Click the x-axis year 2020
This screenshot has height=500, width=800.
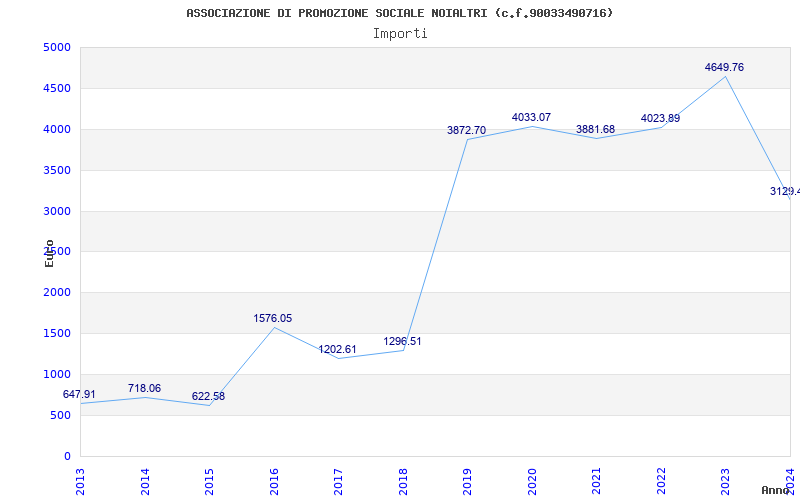[532, 481]
